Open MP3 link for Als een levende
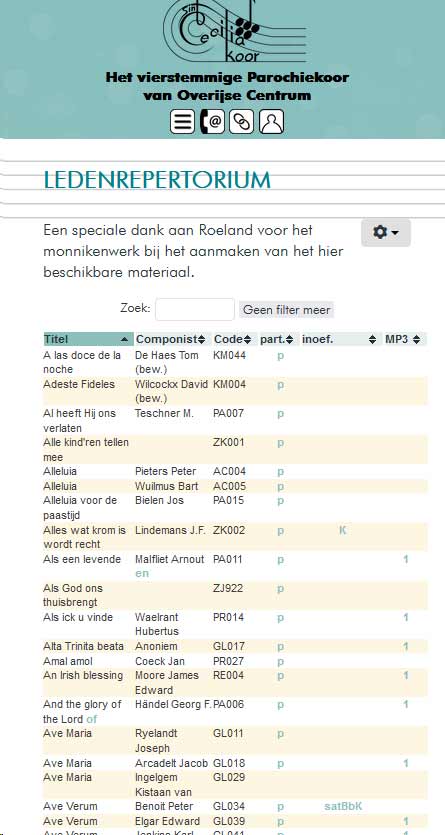This screenshot has width=445, height=835. point(406,559)
